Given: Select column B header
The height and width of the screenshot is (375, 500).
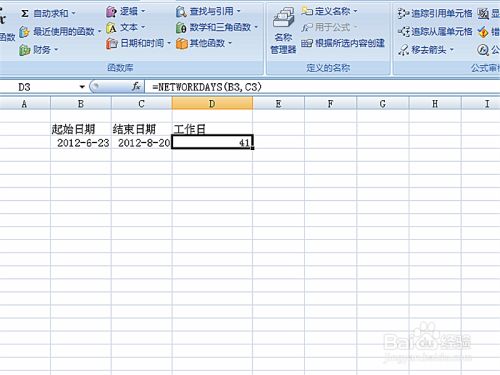Looking at the screenshot, I should 81,104.
